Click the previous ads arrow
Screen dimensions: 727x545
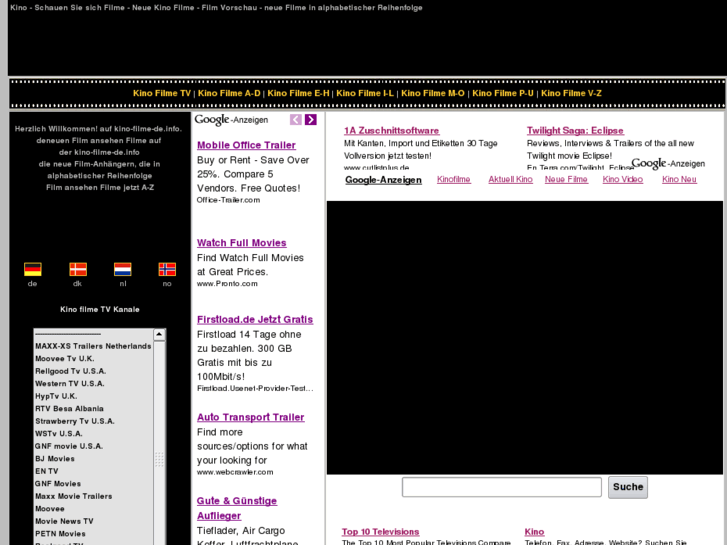[x=296, y=120]
